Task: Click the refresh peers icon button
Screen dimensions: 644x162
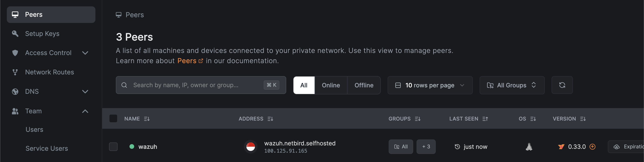Action: click(562, 85)
